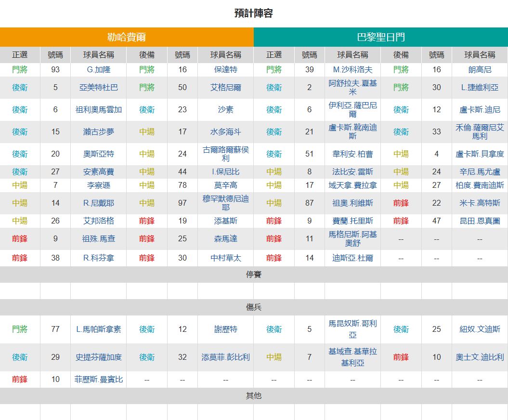Screen dimensions: 508x420
Task: Open 水多海斗 player link
Action: pyautogui.click(x=225, y=132)
